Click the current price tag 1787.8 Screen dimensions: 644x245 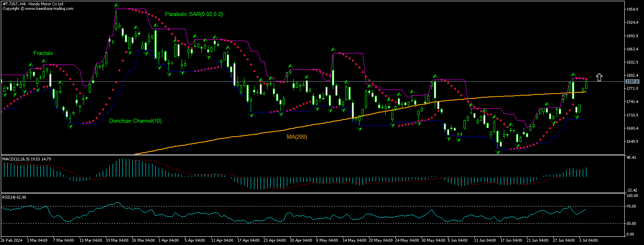click(x=631, y=82)
